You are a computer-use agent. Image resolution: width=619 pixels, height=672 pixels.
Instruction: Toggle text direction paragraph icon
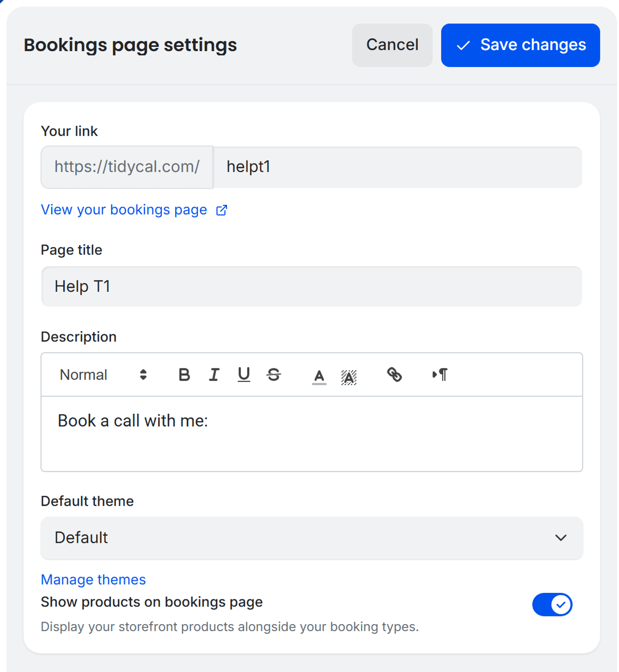440,375
